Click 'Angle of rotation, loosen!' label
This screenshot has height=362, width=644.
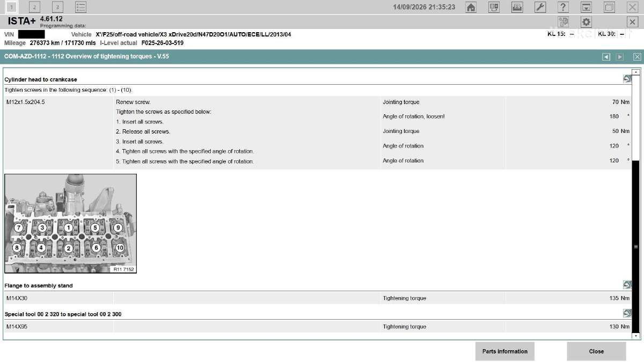click(x=414, y=116)
